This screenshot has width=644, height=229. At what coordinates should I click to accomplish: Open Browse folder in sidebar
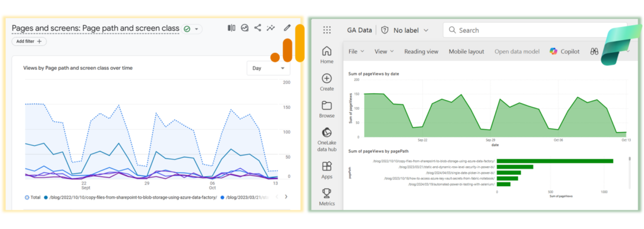pos(326,109)
